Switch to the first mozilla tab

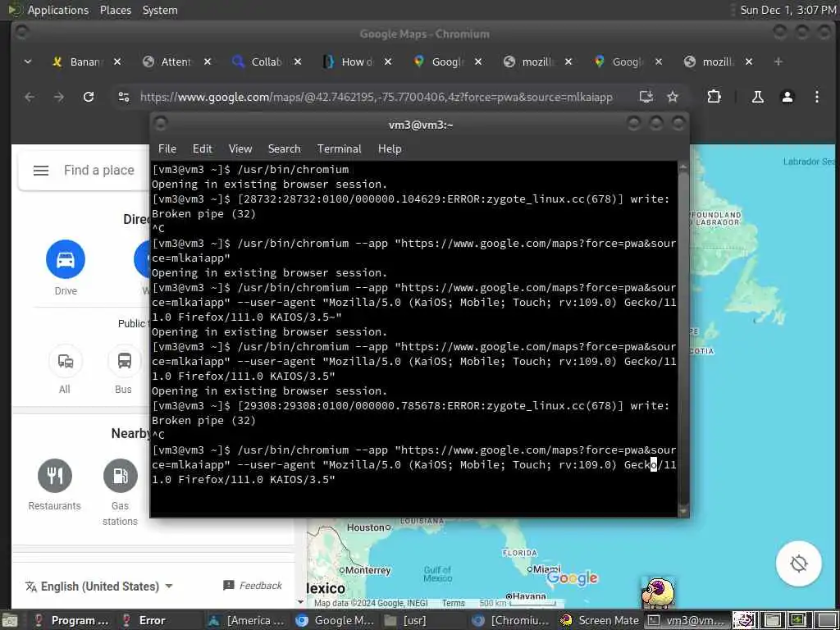[x=529, y=62]
